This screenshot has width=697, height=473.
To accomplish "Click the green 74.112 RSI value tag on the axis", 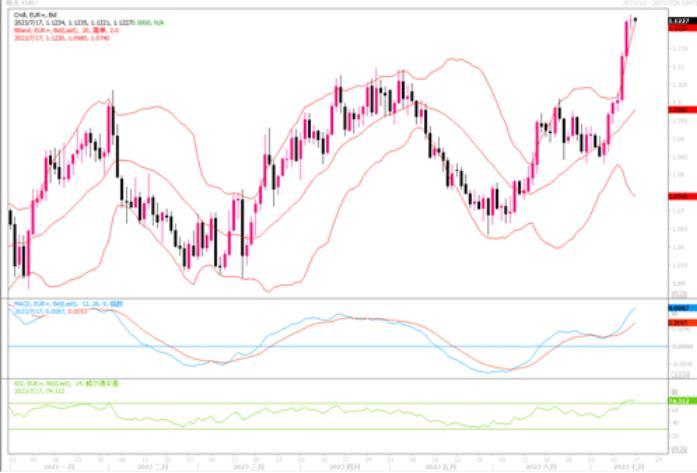I will pyautogui.click(x=682, y=401).
